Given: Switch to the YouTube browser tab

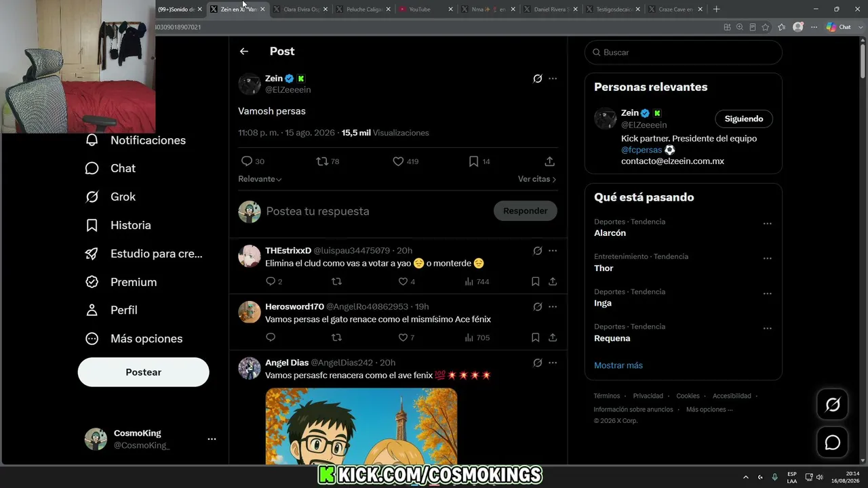Looking at the screenshot, I should 425,9.
